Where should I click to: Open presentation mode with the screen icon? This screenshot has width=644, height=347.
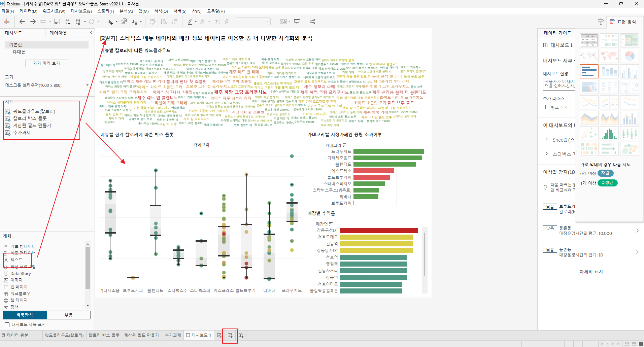297,22
